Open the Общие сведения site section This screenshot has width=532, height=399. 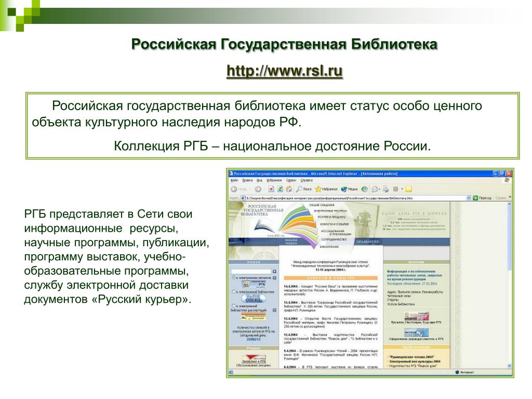click(x=322, y=205)
